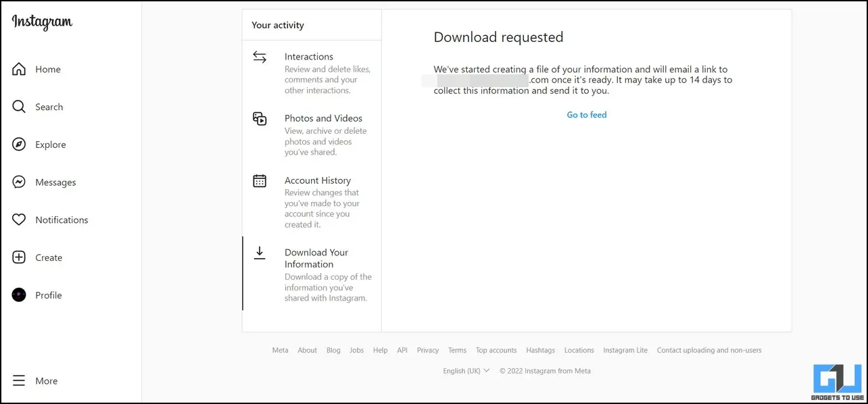This screenshot has height=404, width=868.
Task: Click the Download requested heading
Action: pos(498,37)
